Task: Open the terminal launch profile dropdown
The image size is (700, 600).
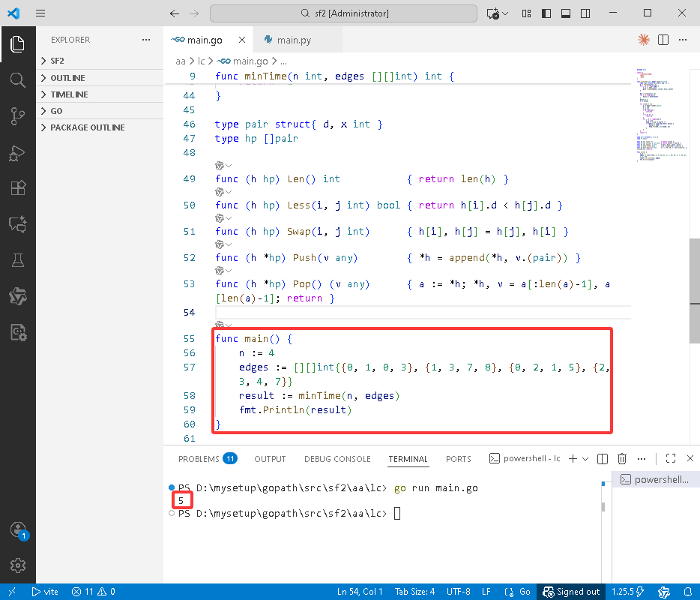Action: pyautogui.click(x=585, y=459)
